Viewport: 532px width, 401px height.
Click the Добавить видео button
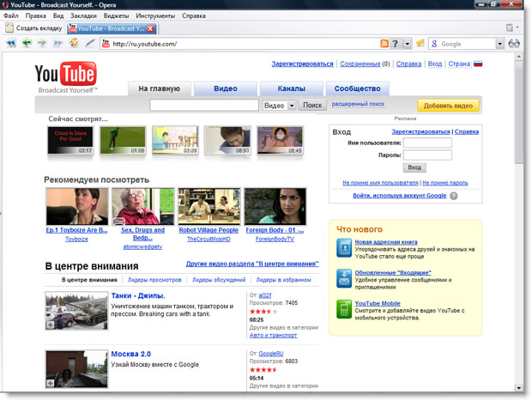tap(448, 106)
